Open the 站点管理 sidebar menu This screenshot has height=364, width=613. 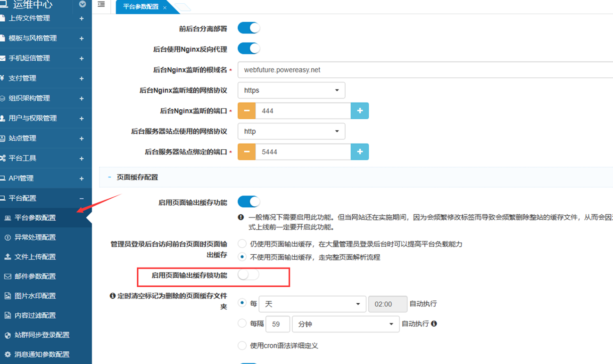click(x=46, y=138)
